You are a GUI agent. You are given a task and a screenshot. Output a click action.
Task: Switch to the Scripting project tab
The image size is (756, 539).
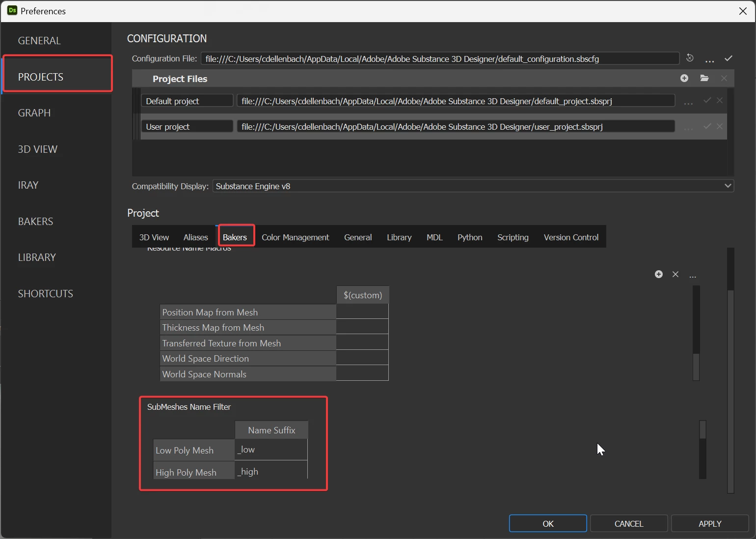point(513,237)
